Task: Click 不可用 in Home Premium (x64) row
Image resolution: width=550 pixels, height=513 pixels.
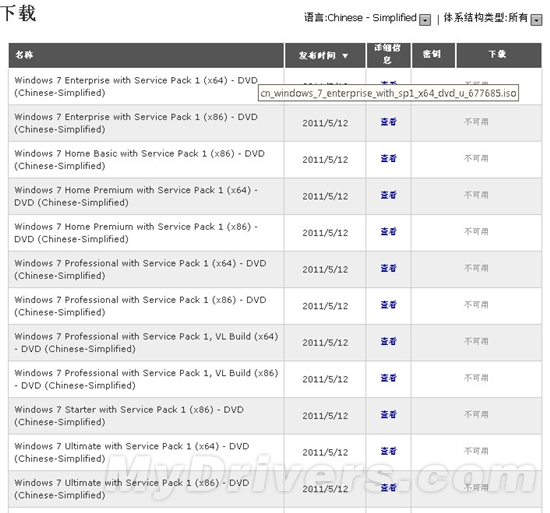Action: tap(476, 195)
